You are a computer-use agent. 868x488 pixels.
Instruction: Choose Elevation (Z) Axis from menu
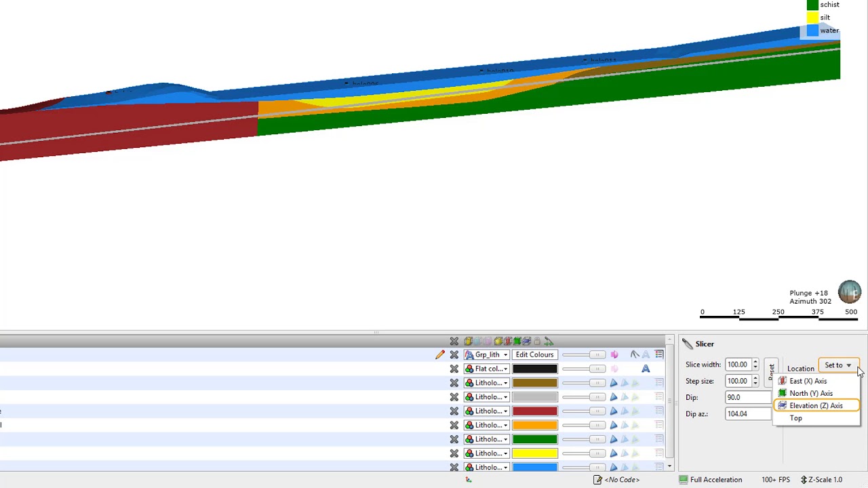coord(816,405)
